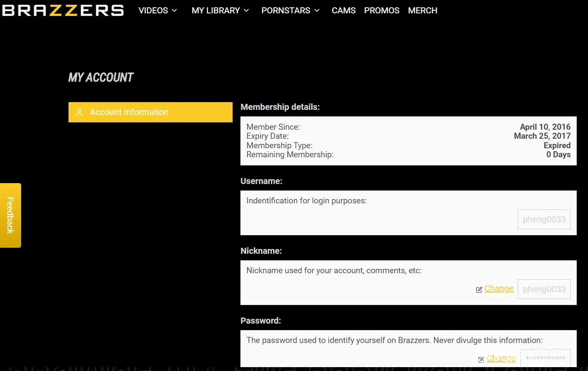Click the Brazzers logo in the header
588x371 pixels.
pyautogui.click(x=63, y=10)
